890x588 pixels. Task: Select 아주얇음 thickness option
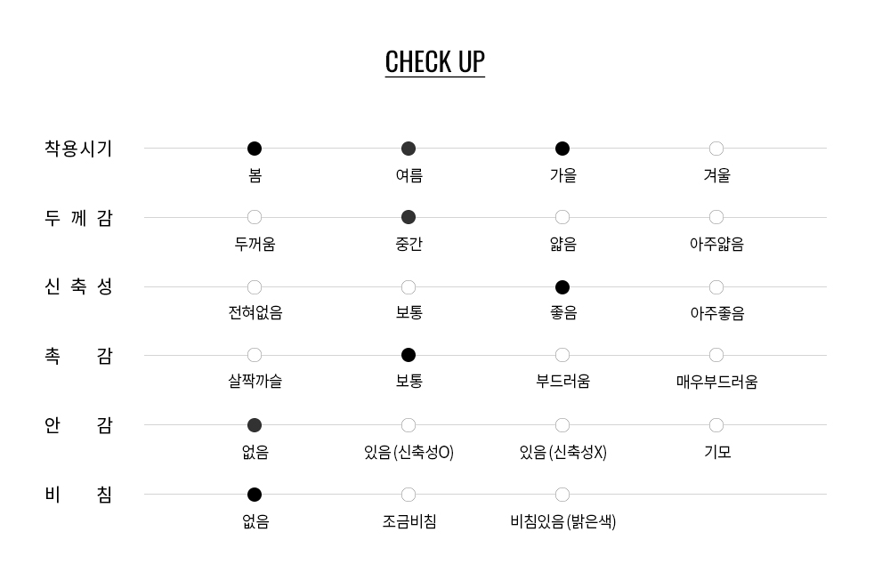pos(716,217)
